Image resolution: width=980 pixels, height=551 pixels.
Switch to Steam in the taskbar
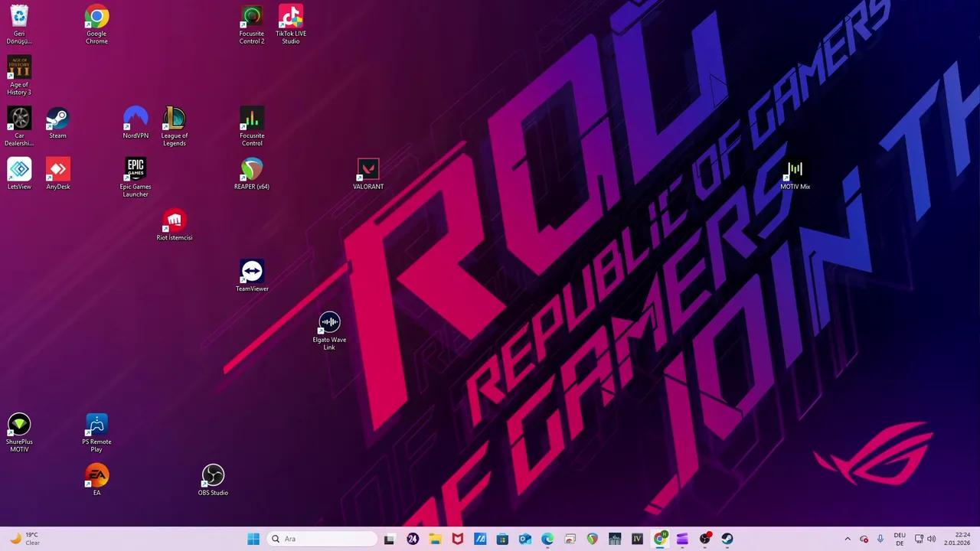[x=727, y=539]
